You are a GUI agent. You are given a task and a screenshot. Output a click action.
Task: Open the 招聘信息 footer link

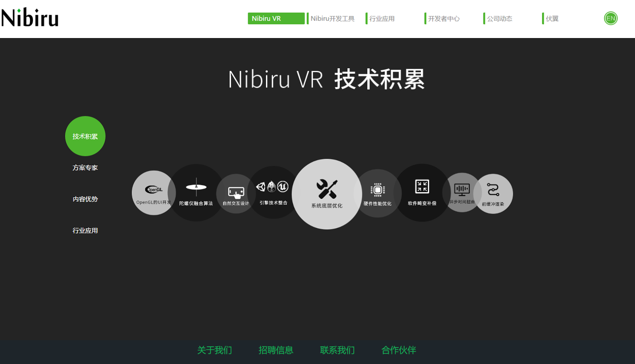pyautogui.click(x=276, y=350)
